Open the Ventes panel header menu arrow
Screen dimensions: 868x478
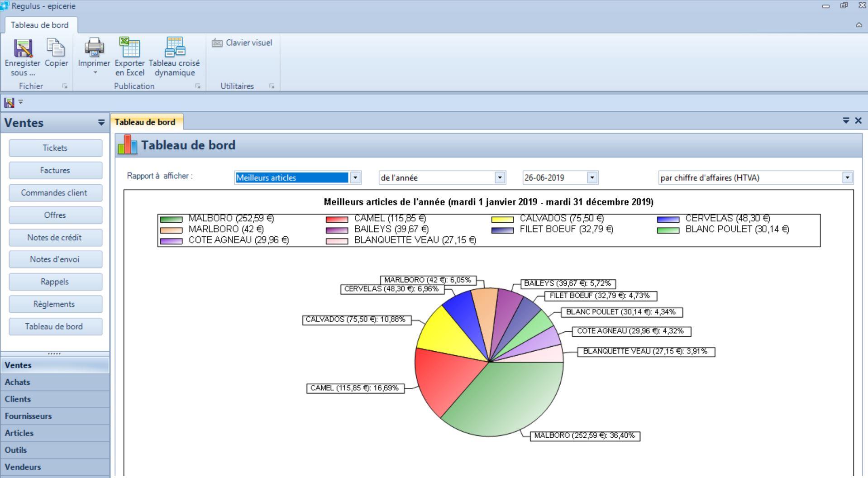click(x=101, y=123)
